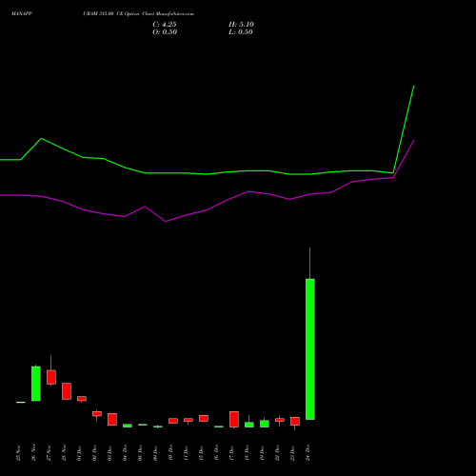Click the MANAPP symbol title text
476x476 pixels.
[x=22, y=14]
